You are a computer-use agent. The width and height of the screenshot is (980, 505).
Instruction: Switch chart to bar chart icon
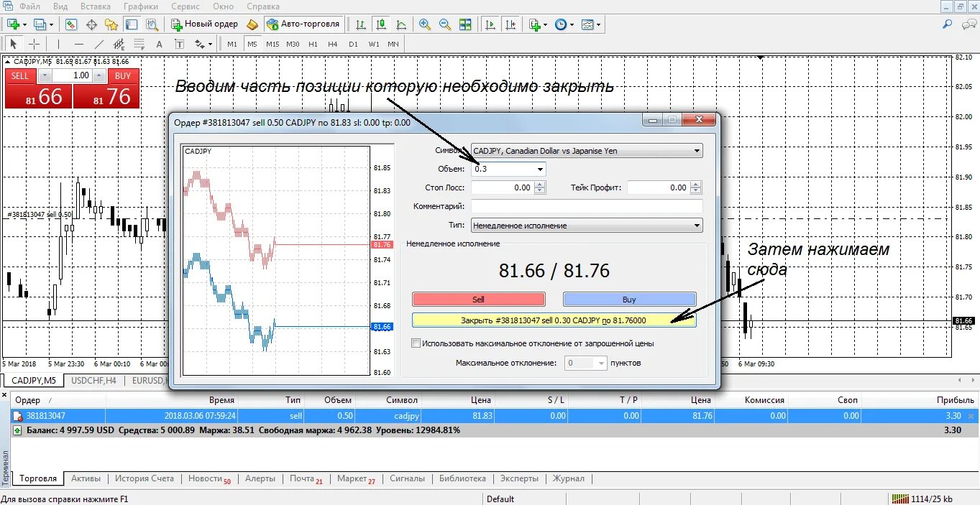[360, 24]
